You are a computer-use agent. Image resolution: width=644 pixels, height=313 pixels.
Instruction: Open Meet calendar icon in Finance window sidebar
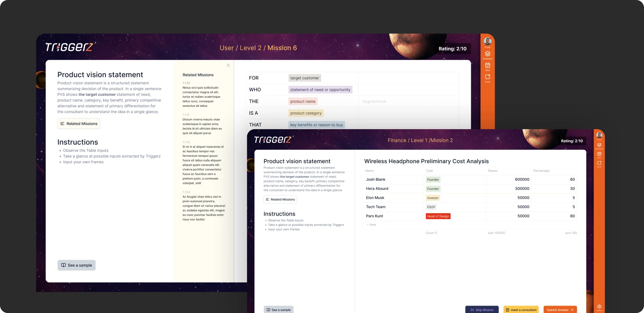(x=599, y=154)
